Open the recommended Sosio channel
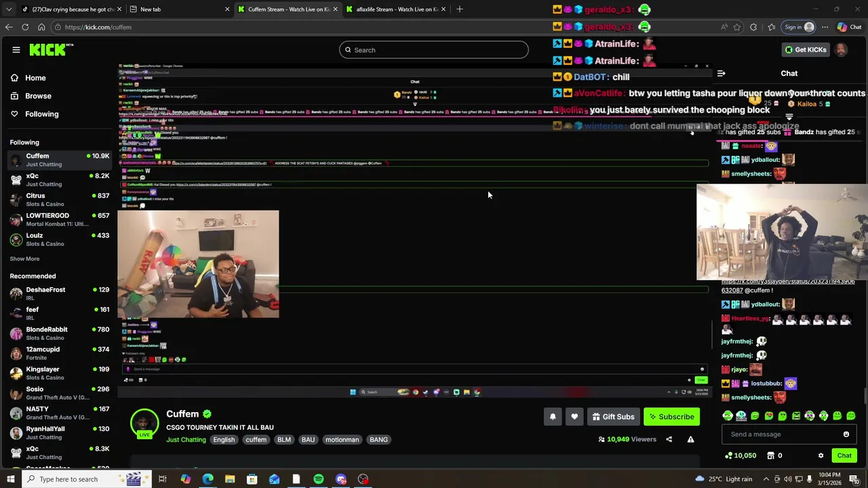 coord(60,393)
